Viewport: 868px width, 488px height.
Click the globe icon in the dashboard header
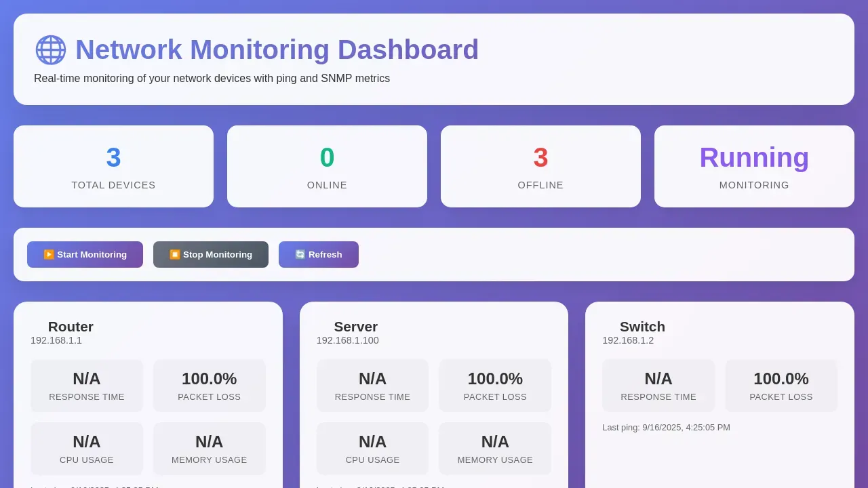[x=50, y=49]
